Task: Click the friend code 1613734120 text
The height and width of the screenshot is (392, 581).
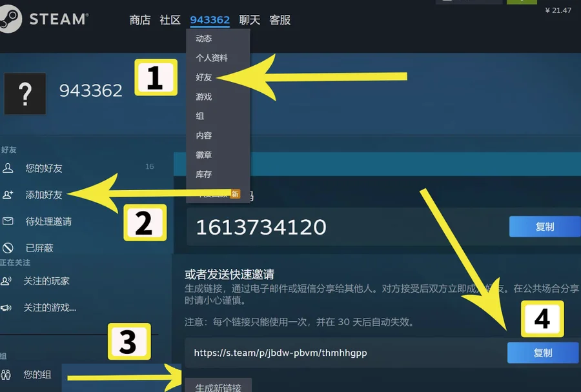Action: tap(261, 227)
